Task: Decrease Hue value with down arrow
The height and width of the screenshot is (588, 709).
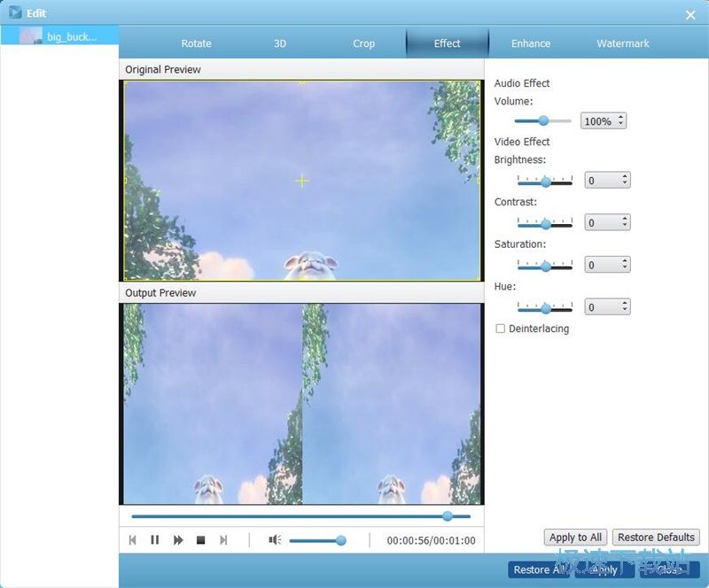Action: (x=625, y=310)
